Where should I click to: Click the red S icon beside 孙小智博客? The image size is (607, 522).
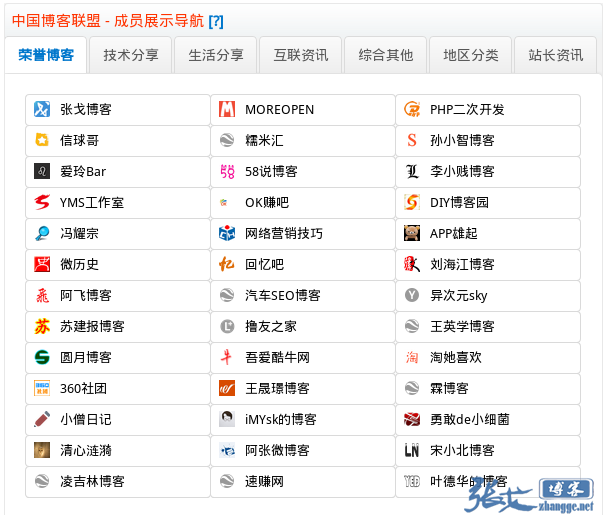click(x=412, y=140)
